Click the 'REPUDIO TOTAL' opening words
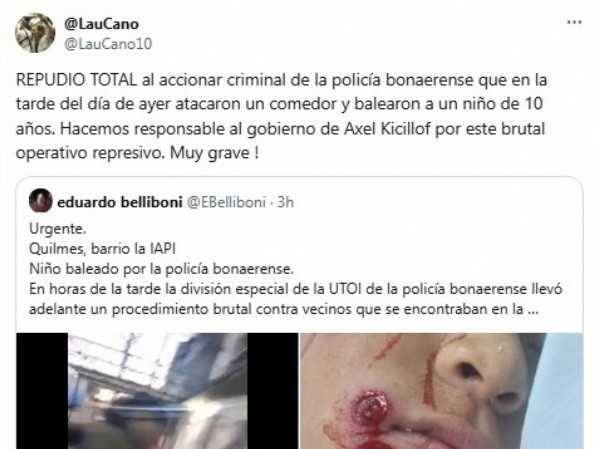Screen dimensions: 599x449 point(76,80)
